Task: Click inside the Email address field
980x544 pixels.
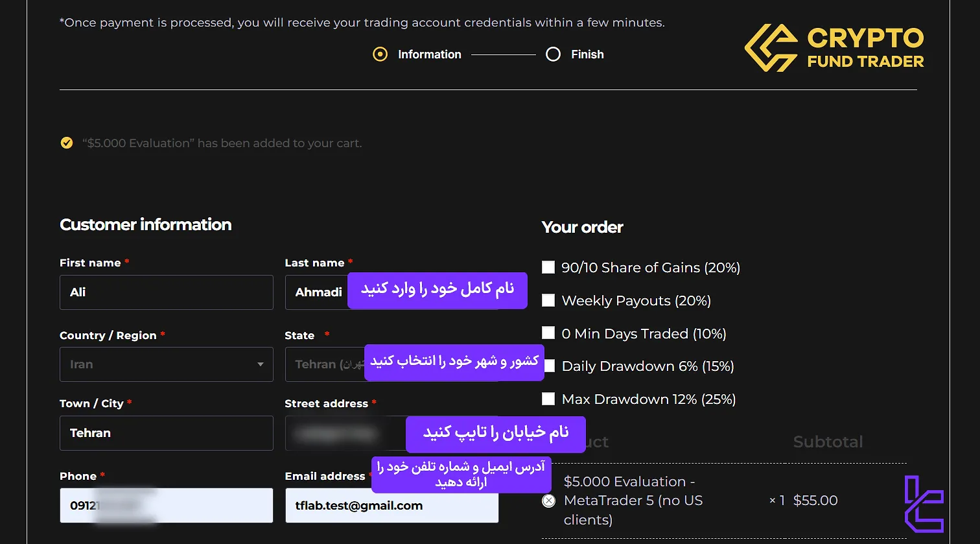Action: coord(391,504)
